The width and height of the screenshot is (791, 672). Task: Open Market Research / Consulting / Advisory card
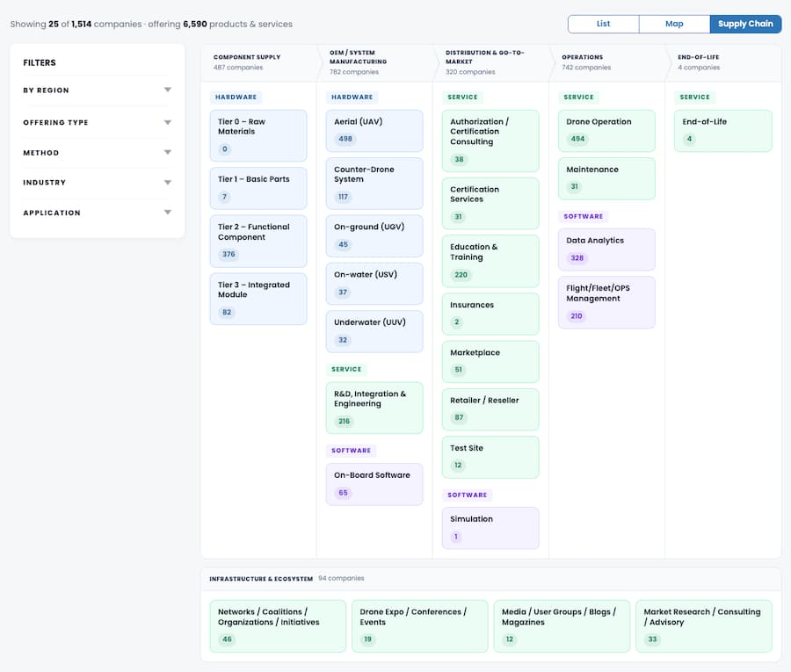click(x=704, y=626)
